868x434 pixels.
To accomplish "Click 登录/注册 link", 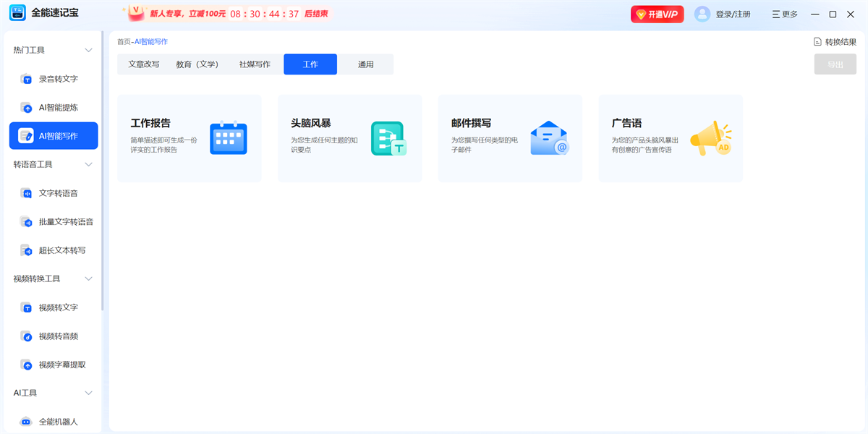I will click(x=733, y=14).
